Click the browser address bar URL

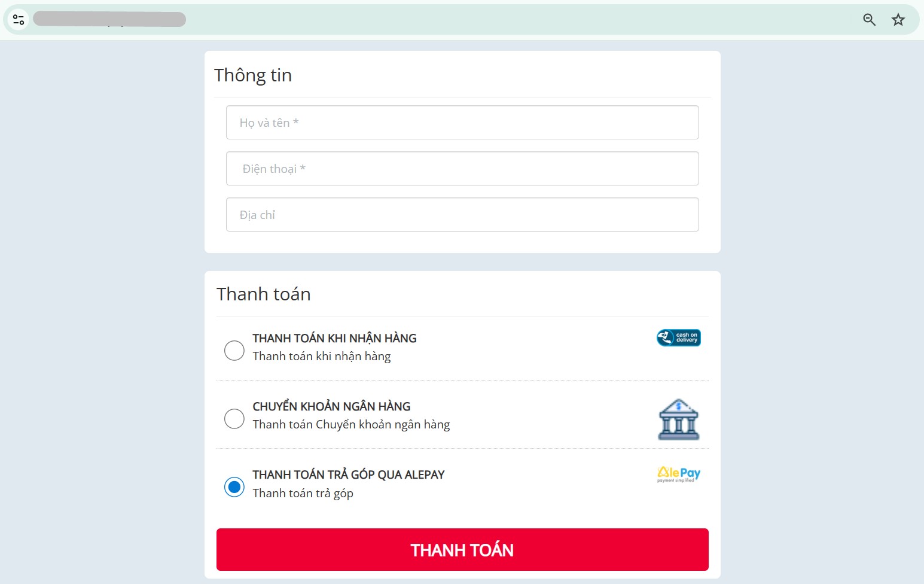pos(109,20)
